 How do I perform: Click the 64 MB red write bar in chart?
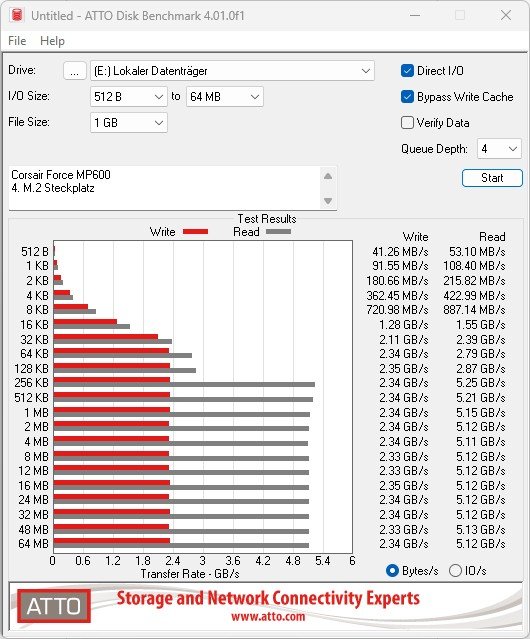112,541
